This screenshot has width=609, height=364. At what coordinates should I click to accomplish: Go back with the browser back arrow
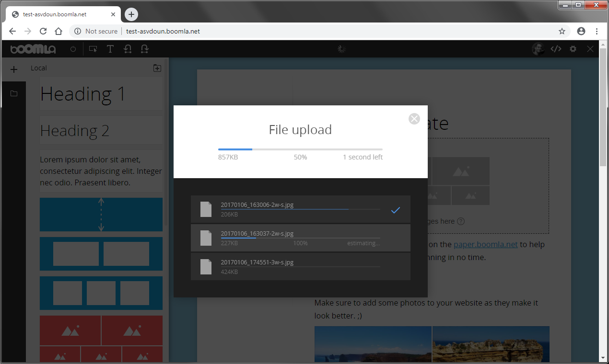coord(12,31)
